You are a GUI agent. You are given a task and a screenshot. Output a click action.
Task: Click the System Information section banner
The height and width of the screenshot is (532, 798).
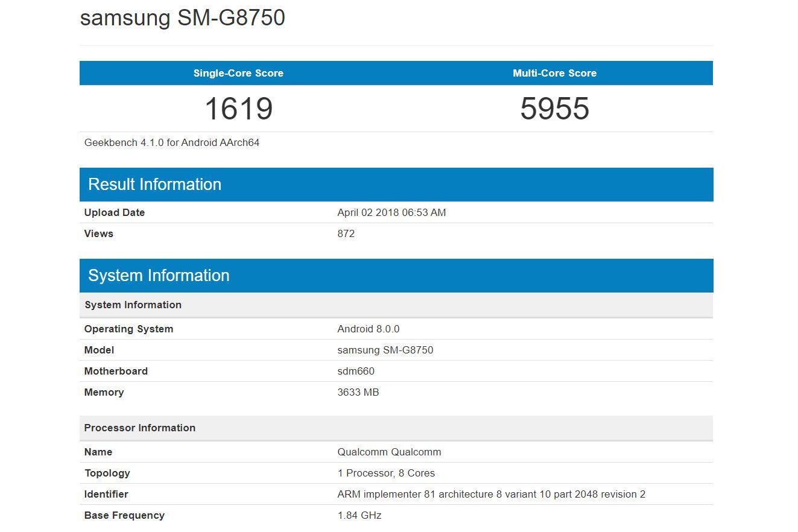click(159, 275)
